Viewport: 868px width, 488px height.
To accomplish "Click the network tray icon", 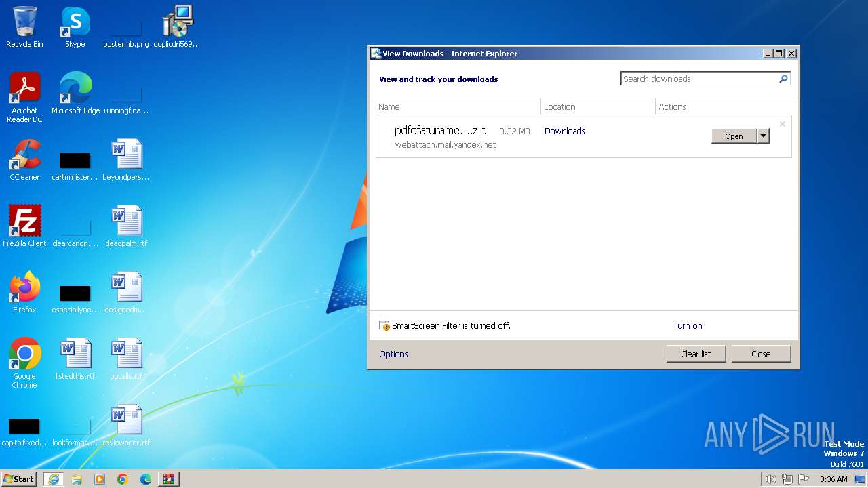I will [x=787, y=479].
